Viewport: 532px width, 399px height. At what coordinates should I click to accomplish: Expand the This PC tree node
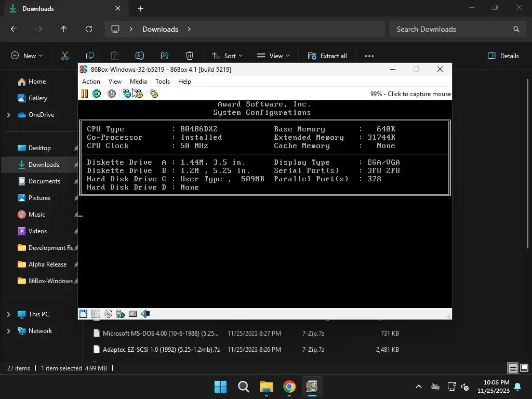tap(8, 314)
